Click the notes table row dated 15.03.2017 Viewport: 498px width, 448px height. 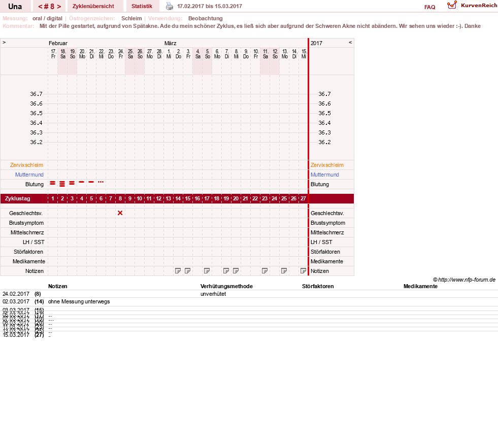pos(249,335)
